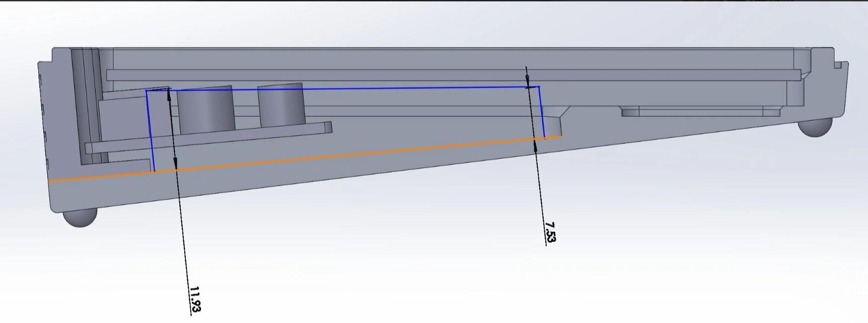Click the notch on the case's right end
This screenshot has width=868, height=323.
(838, 65)
